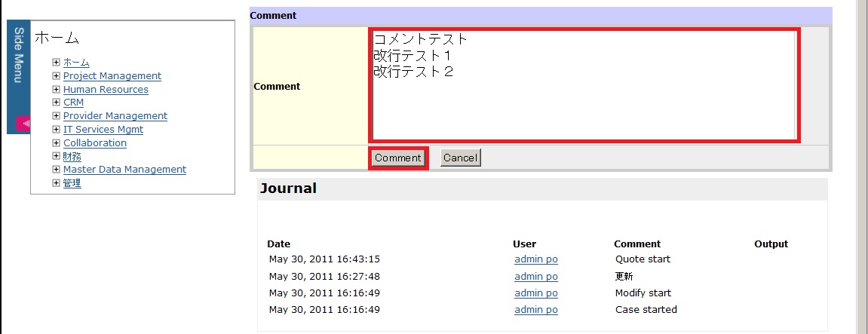
Task: Expand the Human Resources node
Action: (x=56, y=89)
